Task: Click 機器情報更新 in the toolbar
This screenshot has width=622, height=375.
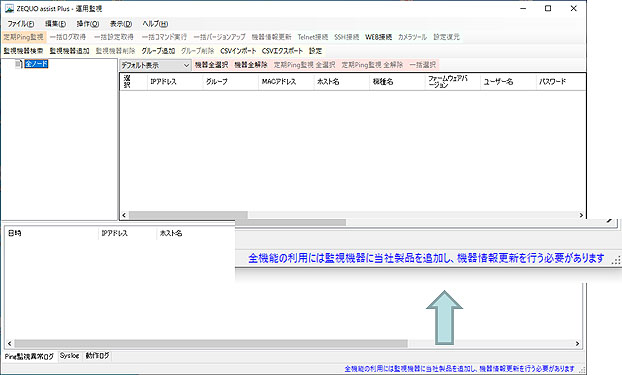Action: tap(271, 37)
